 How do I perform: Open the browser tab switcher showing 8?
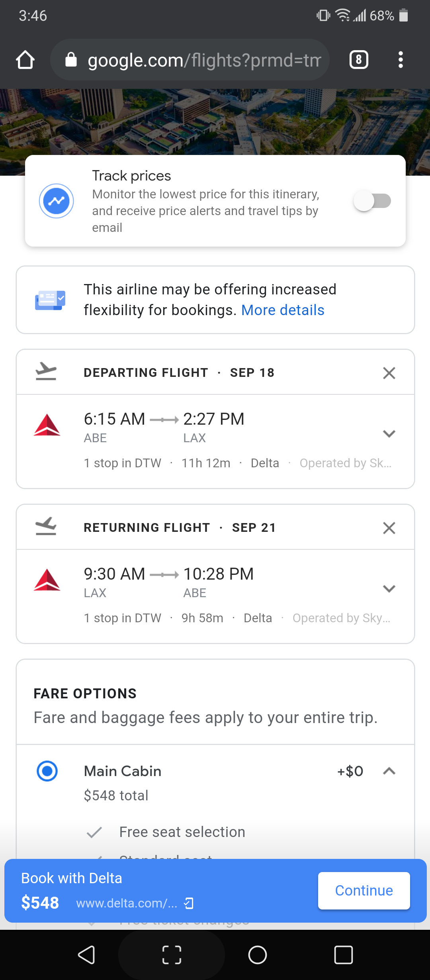tap(359, 60)
